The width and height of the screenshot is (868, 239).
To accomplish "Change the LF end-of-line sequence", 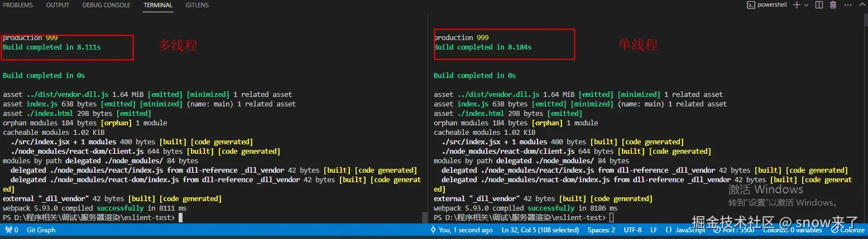I will click(x=654, y=230).
